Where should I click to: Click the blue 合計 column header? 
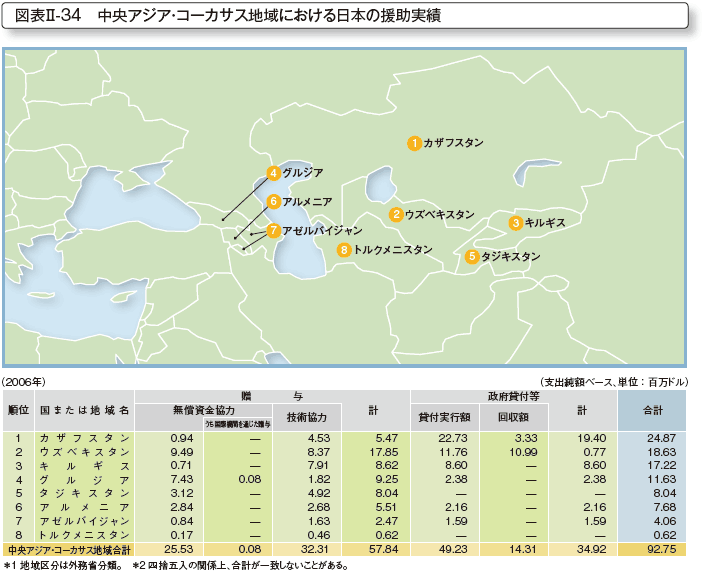tap(653, 410)
